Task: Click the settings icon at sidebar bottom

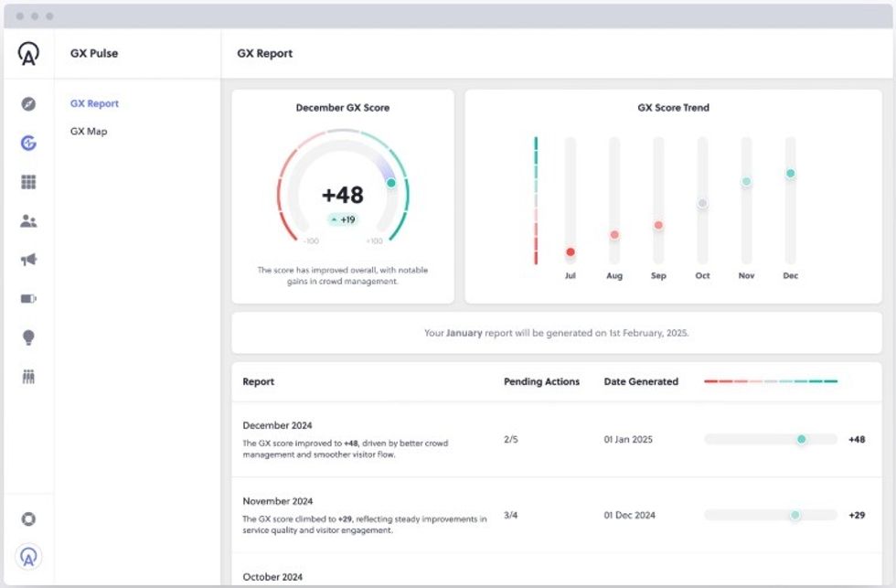Action: tap(28, 519)
